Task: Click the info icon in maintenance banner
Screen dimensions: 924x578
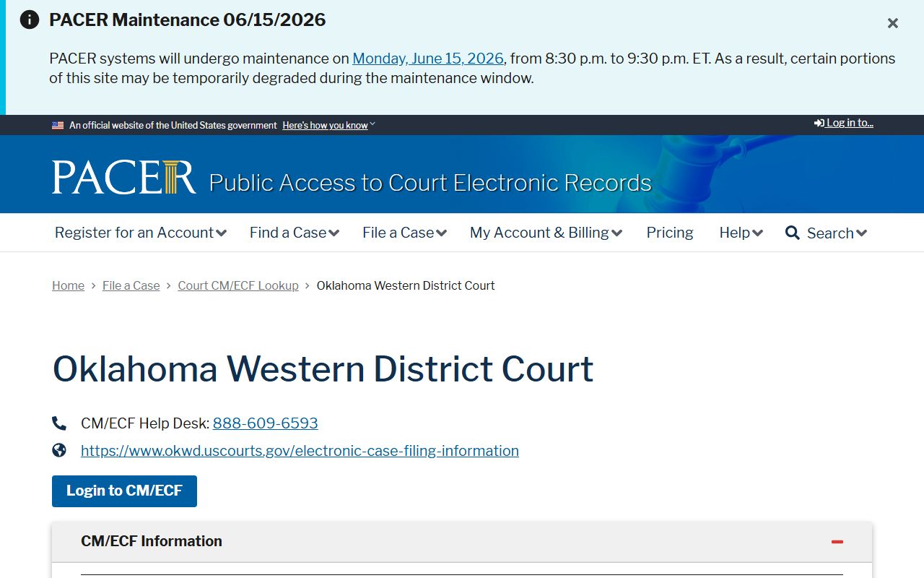Action: [30, 20]
